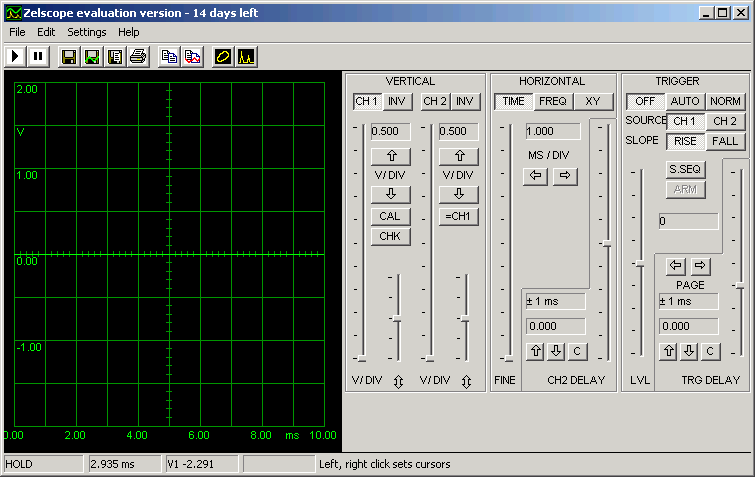Toggle INV next to CH 1

click(x=397, y=102)
